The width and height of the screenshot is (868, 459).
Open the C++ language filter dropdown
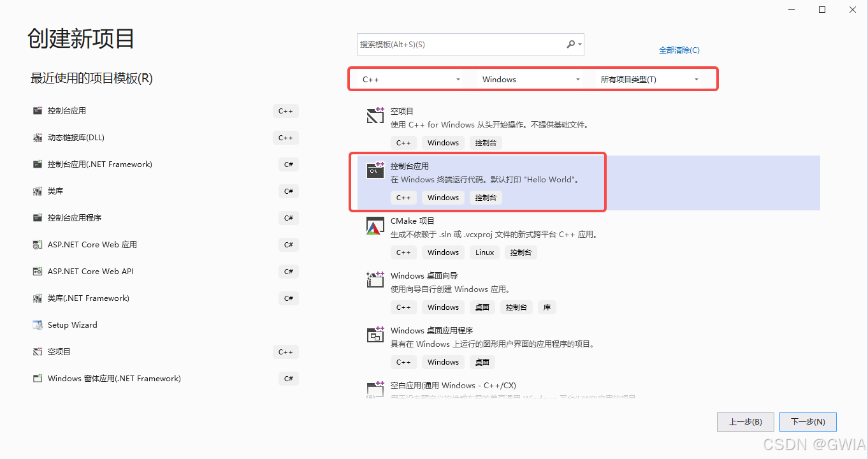click(412, 79)
